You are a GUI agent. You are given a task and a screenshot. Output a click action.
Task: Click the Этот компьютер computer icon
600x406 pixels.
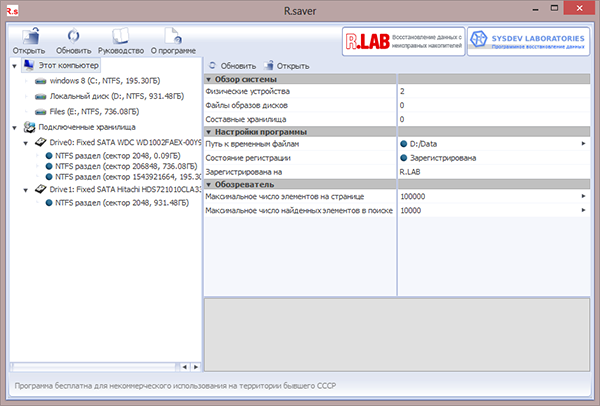[29, 65]
